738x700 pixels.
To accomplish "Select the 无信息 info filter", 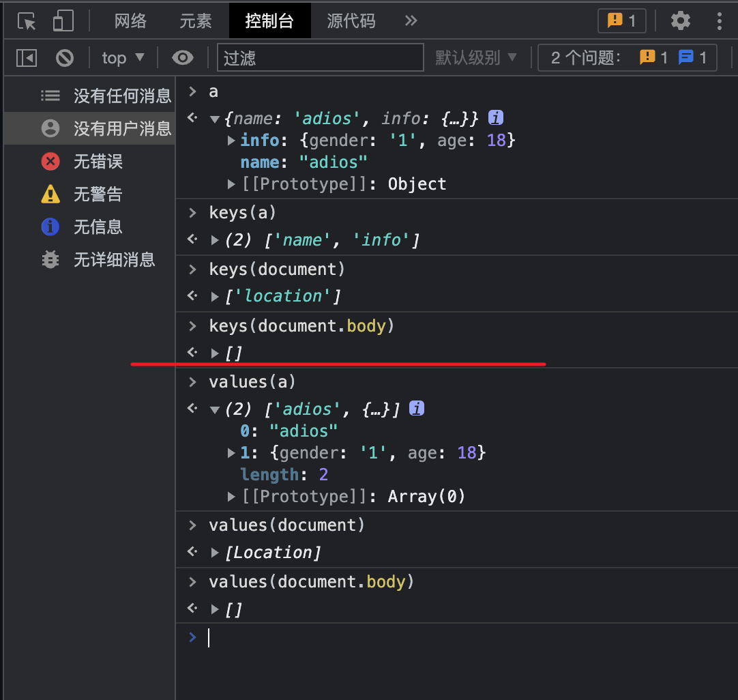I will (89, 227).
